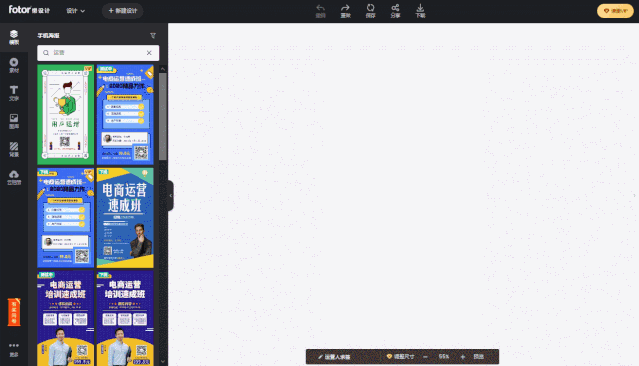Image resolution: width=639 pixels, height=366 pixels.
Task: Click the Redo arrow in top toolbar
Action: [x=346, y=11]
